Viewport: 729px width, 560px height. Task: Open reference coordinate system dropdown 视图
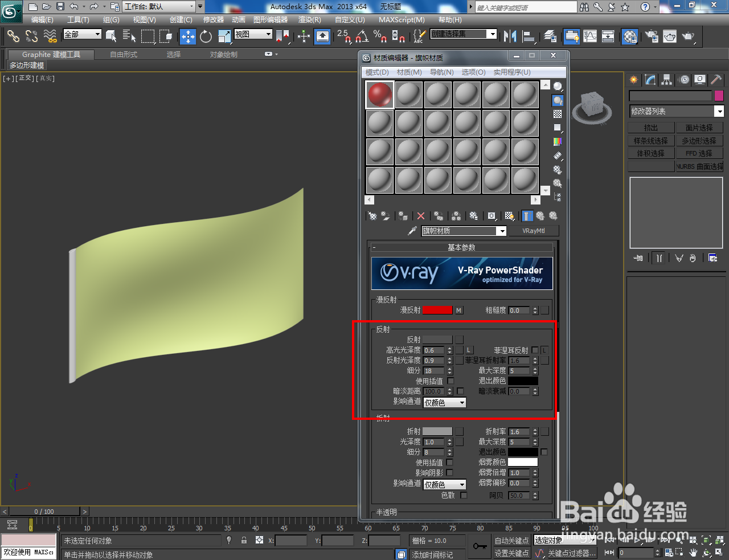pos(253,34)
